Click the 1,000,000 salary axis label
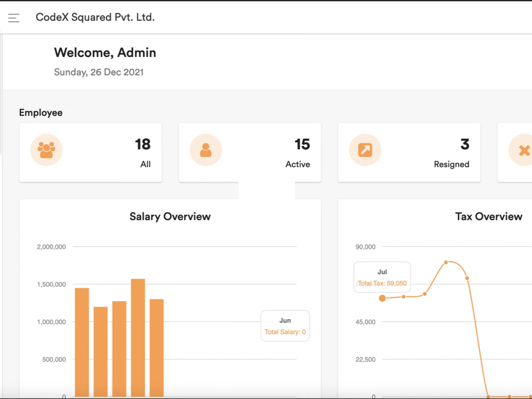This screenshot has width=532, height=399. 51,322
